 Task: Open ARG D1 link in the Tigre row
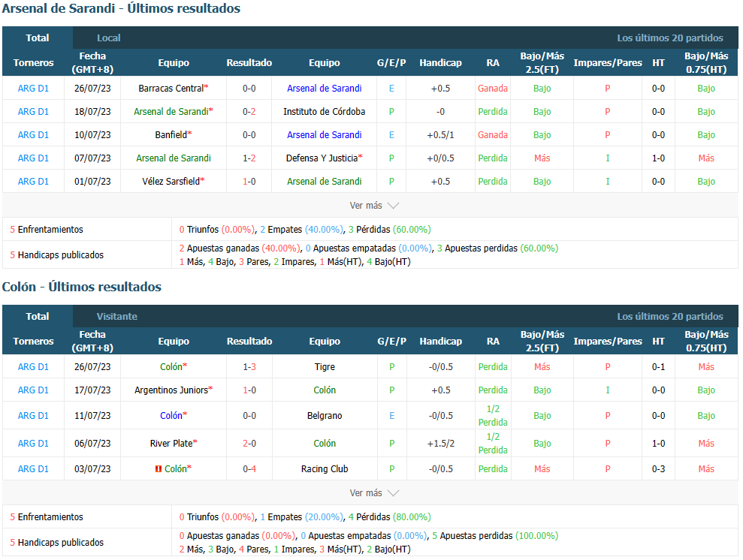click(33, 367)
